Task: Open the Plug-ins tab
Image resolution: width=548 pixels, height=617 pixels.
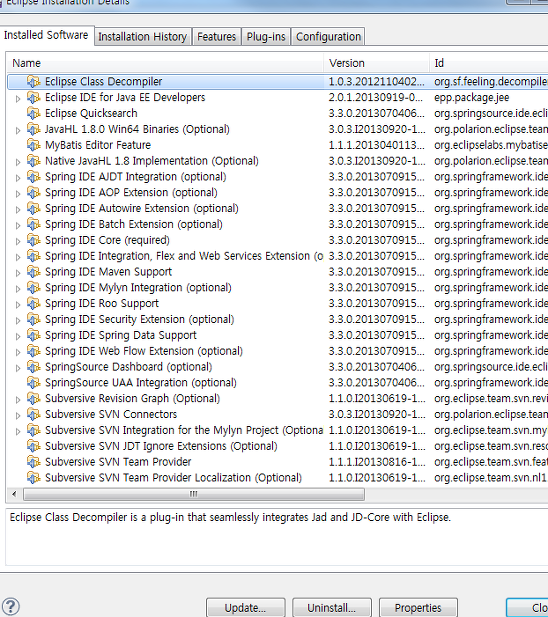Action: click(266, 37)
